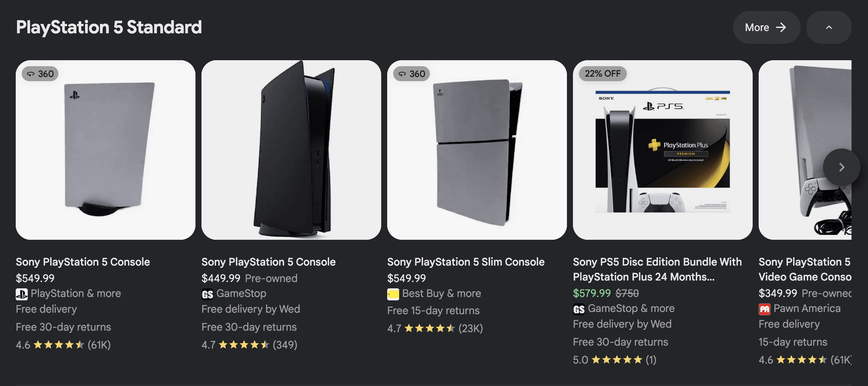Screen dimensions: 868x386
Task: Click "Best Buy & more" seller text
Action: click(x=441, y=294)
